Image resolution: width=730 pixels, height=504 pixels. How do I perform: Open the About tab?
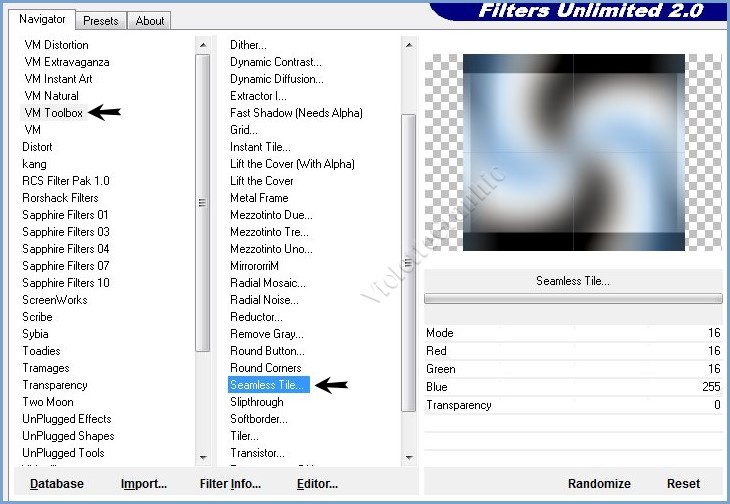[150, 20]
